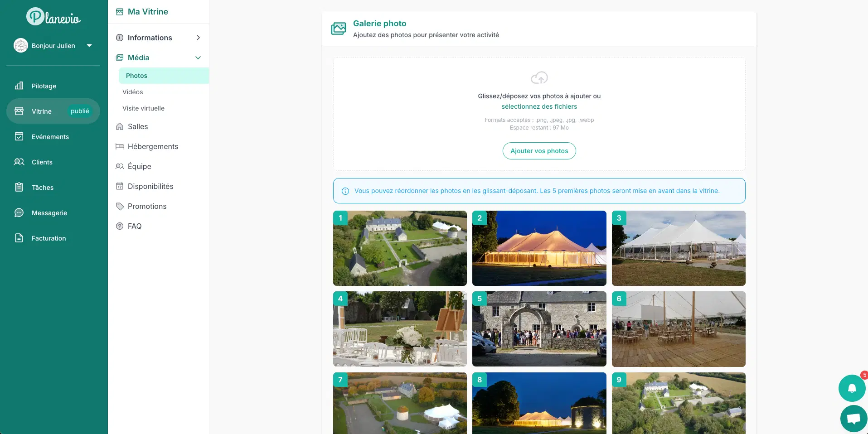Click the Galerie photo image icon

(338, 28)
